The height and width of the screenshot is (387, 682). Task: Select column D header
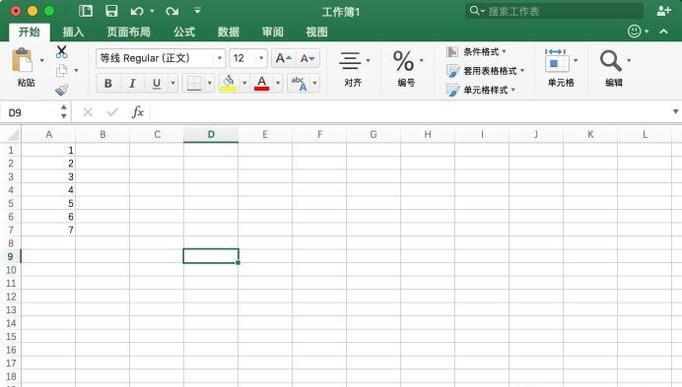[x=211, y=134]
